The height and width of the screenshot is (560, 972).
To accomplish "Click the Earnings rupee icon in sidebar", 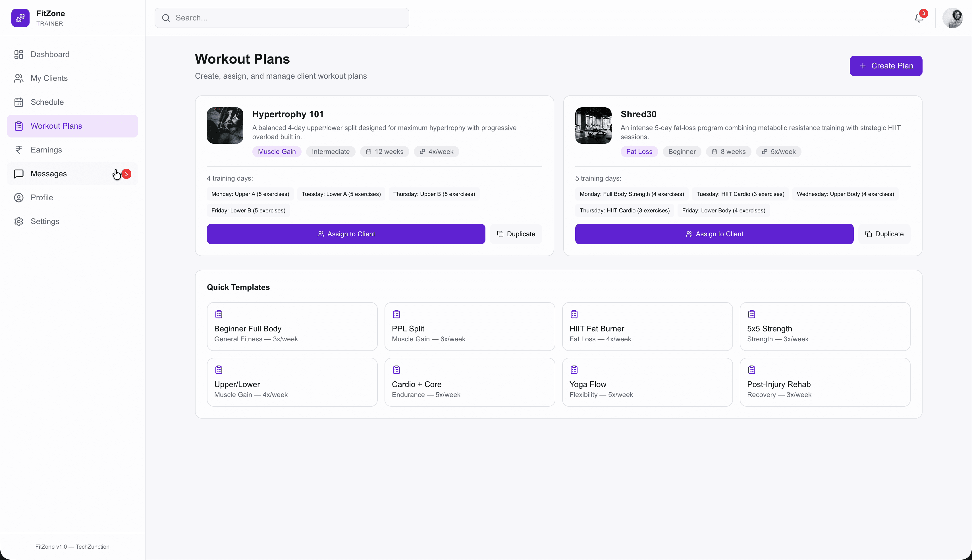I will 19,150.
